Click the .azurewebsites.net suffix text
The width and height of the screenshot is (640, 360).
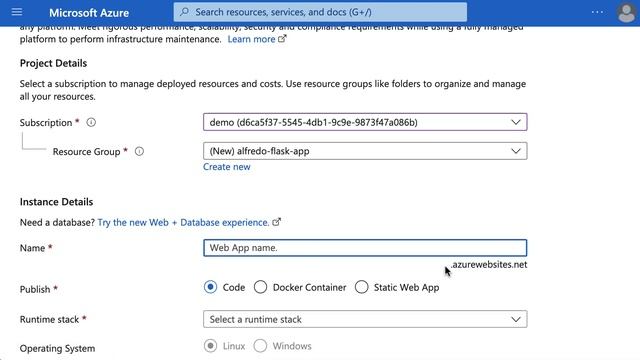click(x=489, y=264)
